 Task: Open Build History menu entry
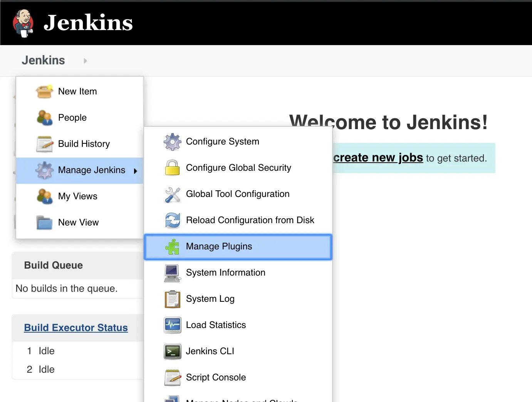[80, 144]
